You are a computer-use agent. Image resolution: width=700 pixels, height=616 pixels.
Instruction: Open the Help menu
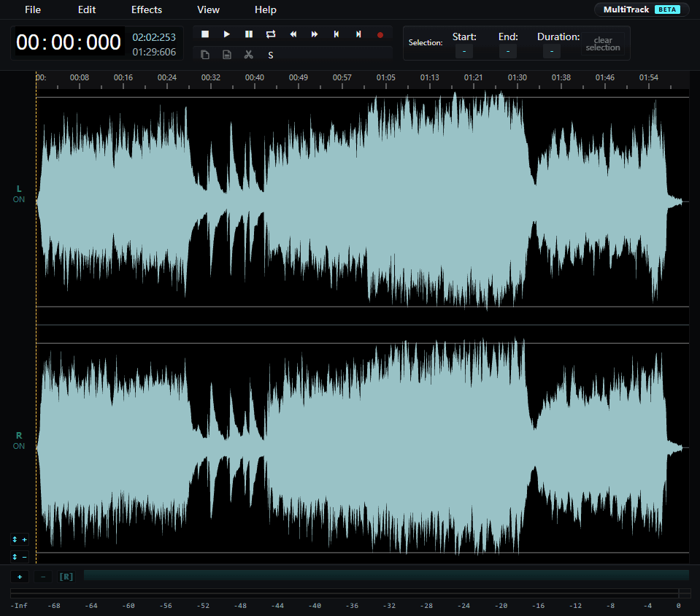265,9
